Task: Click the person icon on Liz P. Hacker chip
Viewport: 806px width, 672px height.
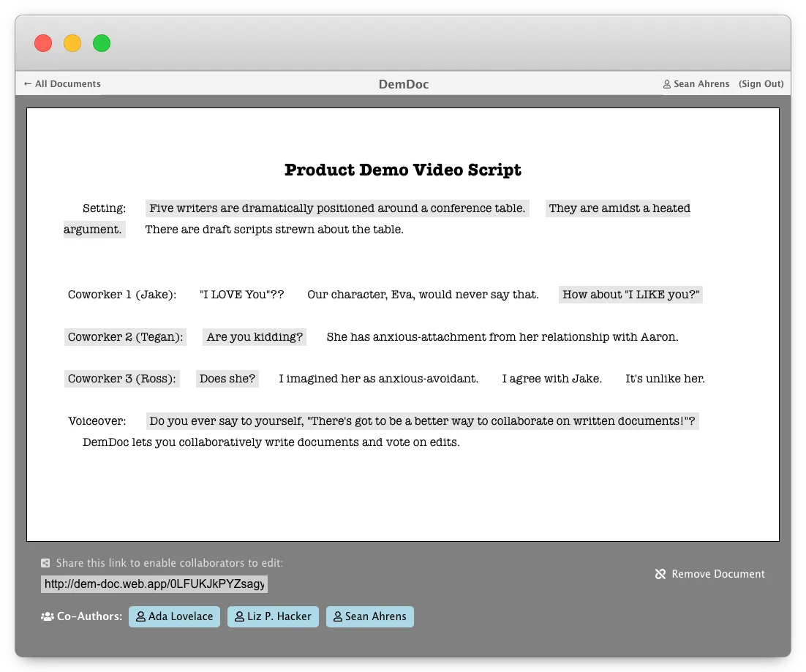Action: 239,616
